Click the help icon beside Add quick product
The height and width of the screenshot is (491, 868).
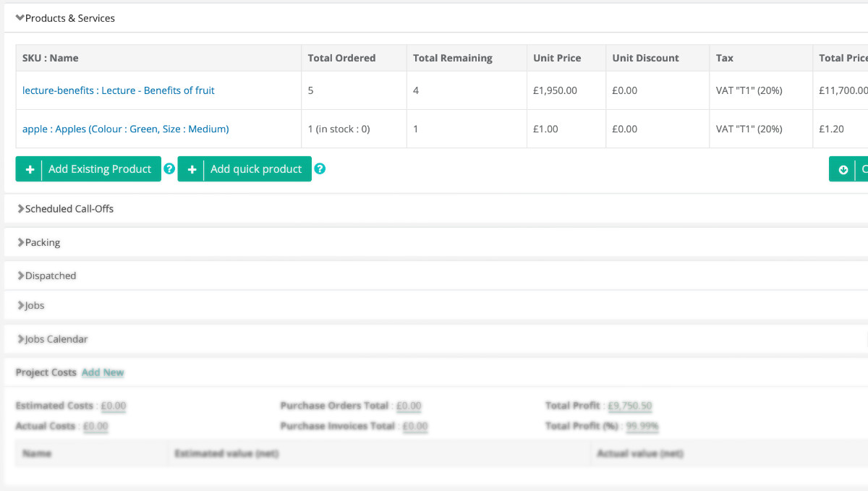[320, 169]
